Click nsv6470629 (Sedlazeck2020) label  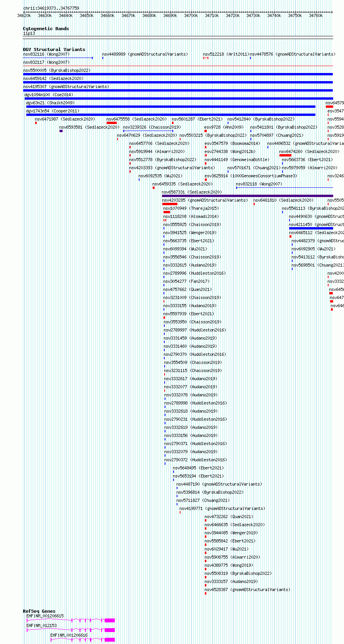147,135
